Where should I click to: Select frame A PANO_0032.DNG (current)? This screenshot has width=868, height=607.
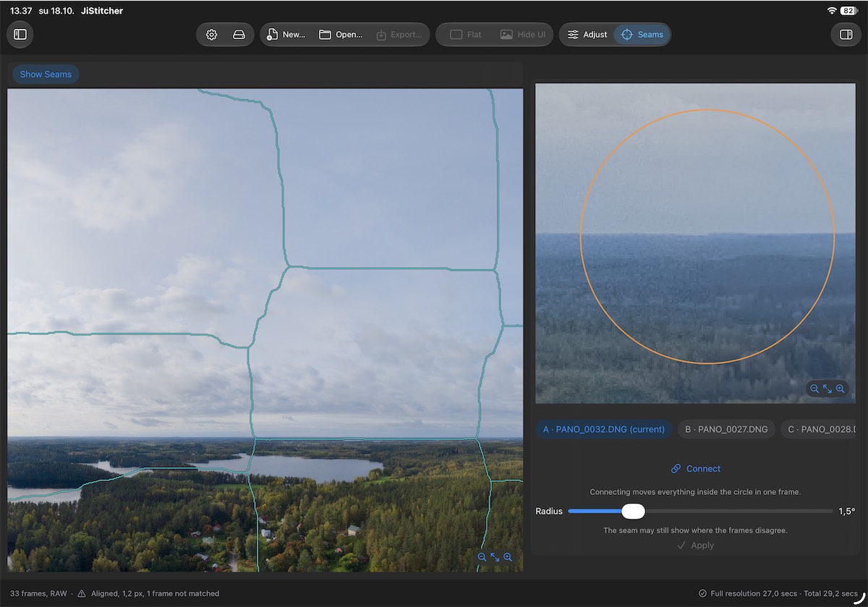point(604,429)
